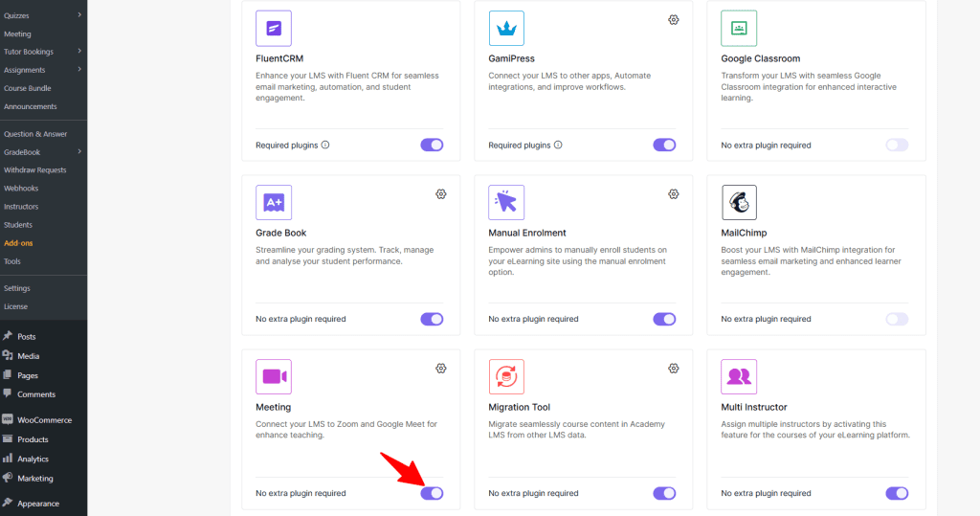Expand the GradeBook sidebar submenu
The height and width of the screenshot is (516, 980).
click(79, 152)
